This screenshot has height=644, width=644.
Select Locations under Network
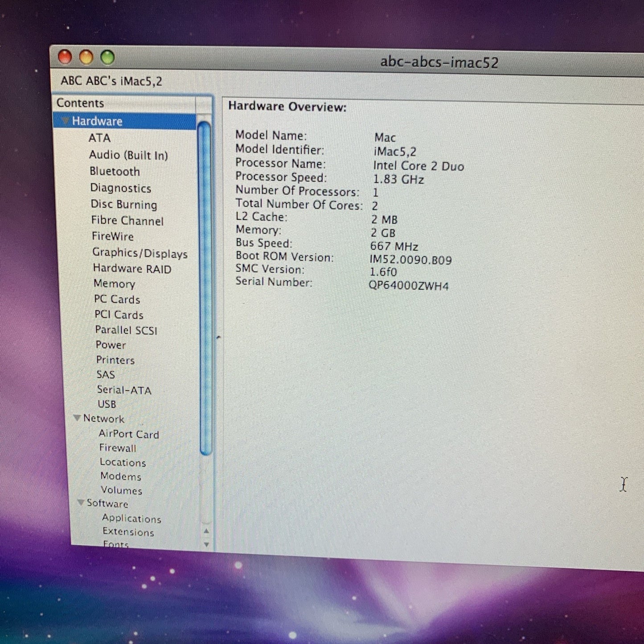[123, 462]
